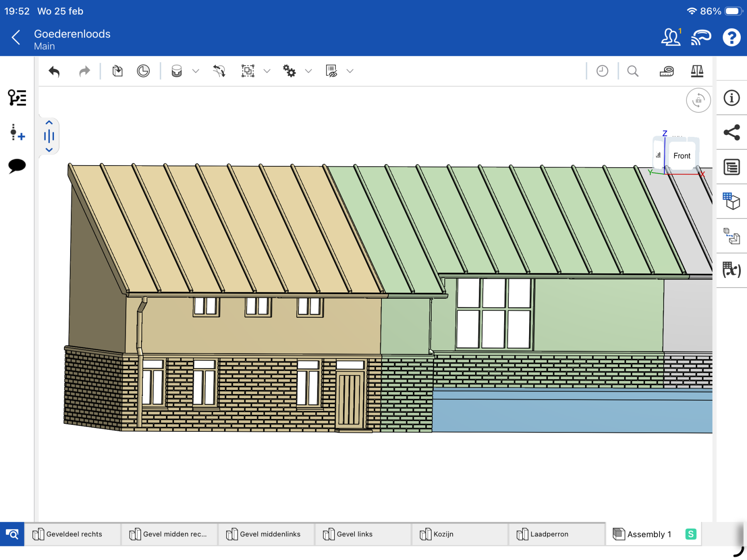Click the rollback bar slider handle

(x=49, y=136)
